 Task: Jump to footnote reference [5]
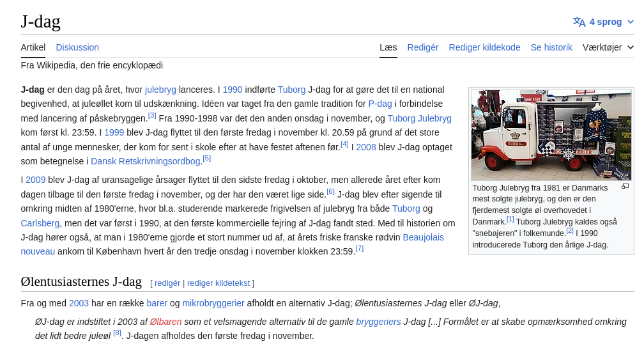pyautogui.click(x=206, y=158)
